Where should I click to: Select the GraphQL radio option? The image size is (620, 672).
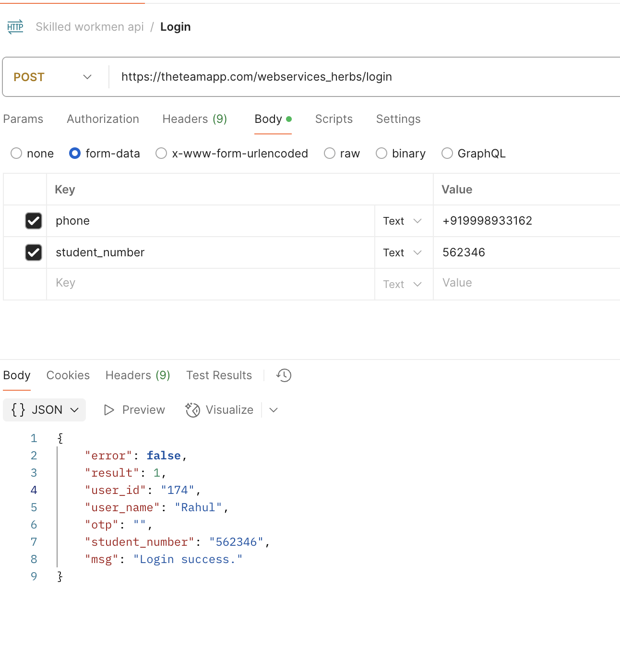point(447,154)
